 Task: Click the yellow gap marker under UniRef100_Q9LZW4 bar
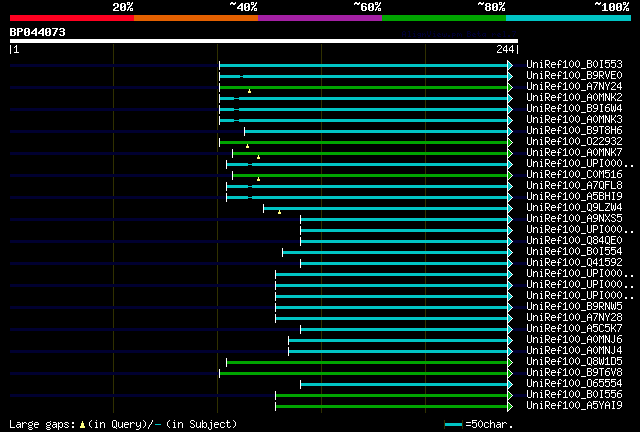click(279, 212)
